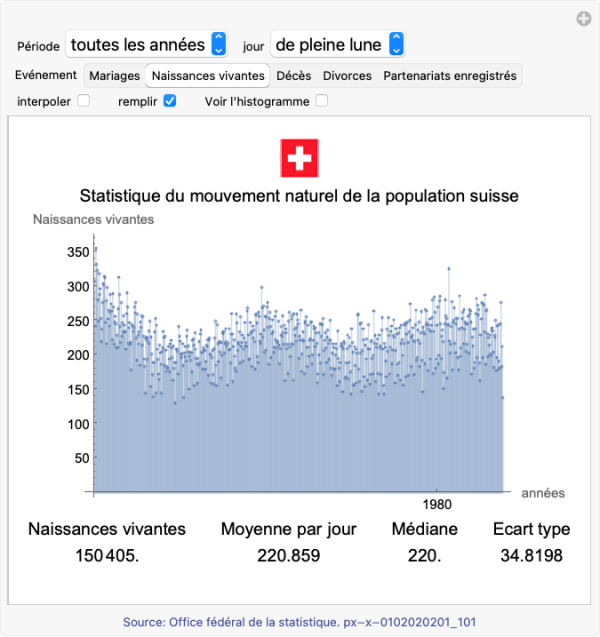Select the Naissances vivantes tab
600x637 pixels.
pos(208,76)
